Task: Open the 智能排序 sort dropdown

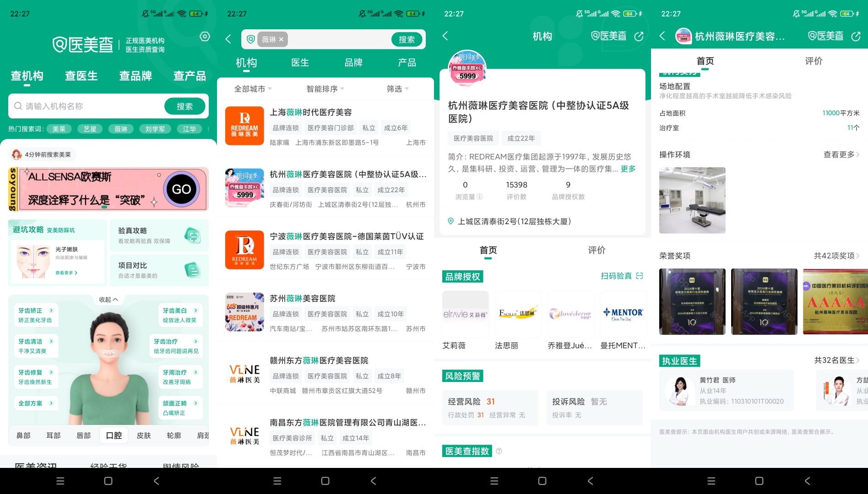Action: [x=325, y=89]
